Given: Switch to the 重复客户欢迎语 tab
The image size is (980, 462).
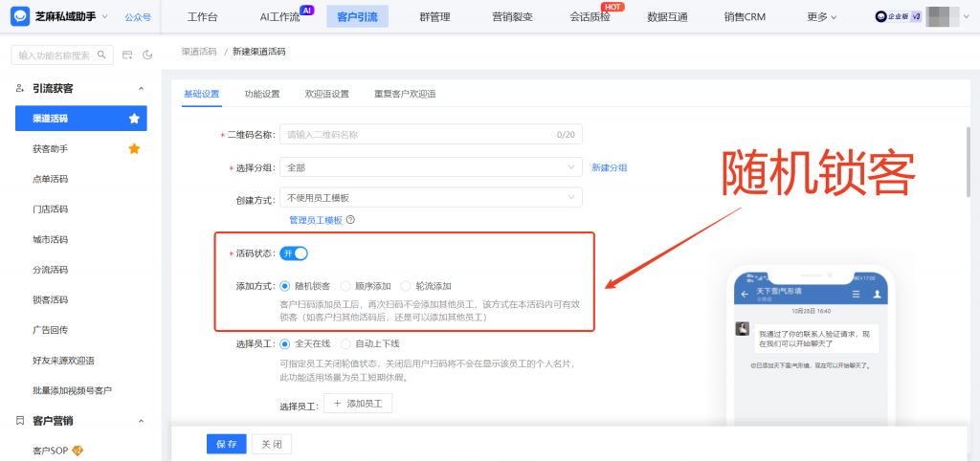Looking at the screenshot, I should [405, 95].
